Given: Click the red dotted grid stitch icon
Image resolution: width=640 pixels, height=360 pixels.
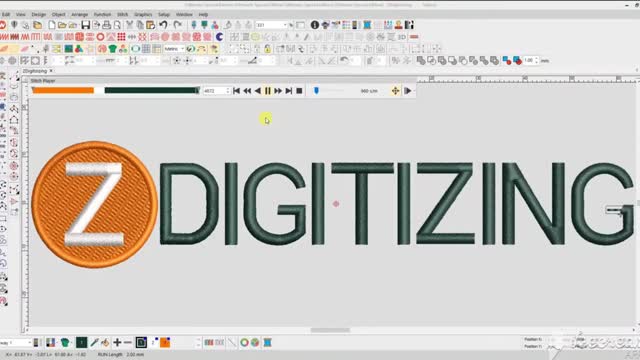Looking at the screenshot, I should click(121, 37).
